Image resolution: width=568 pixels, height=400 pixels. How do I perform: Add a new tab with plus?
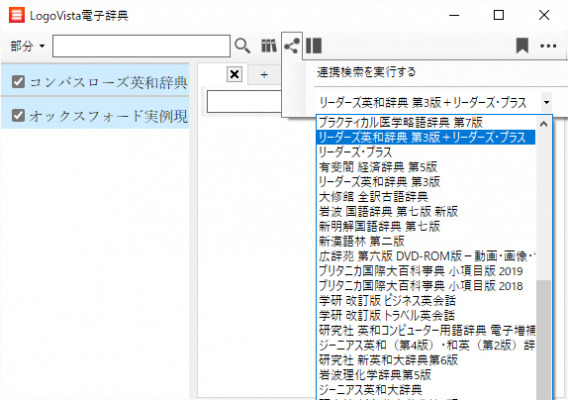tap(264, 75)
